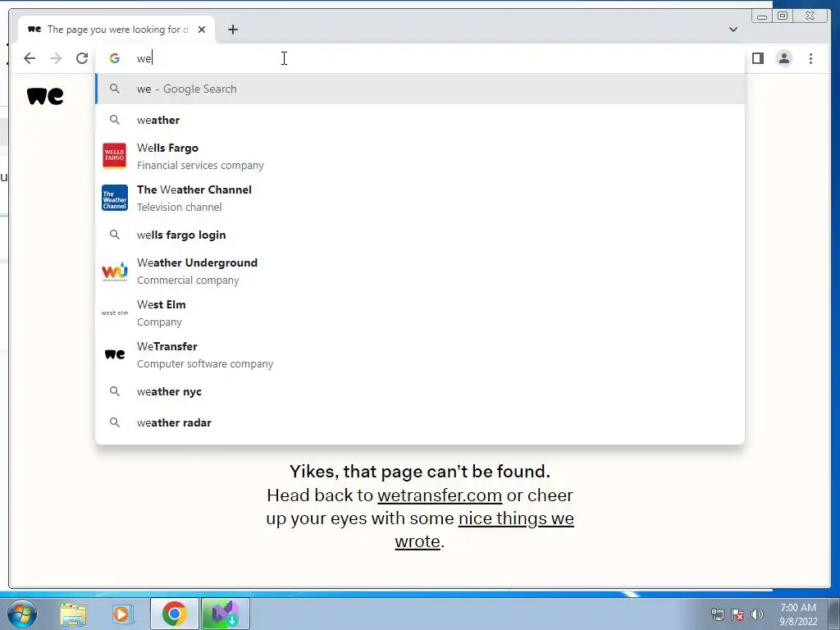Viewport: 840px width, 630px height.
Task: Click the network tray icon
Action: [x=717, y=614]
